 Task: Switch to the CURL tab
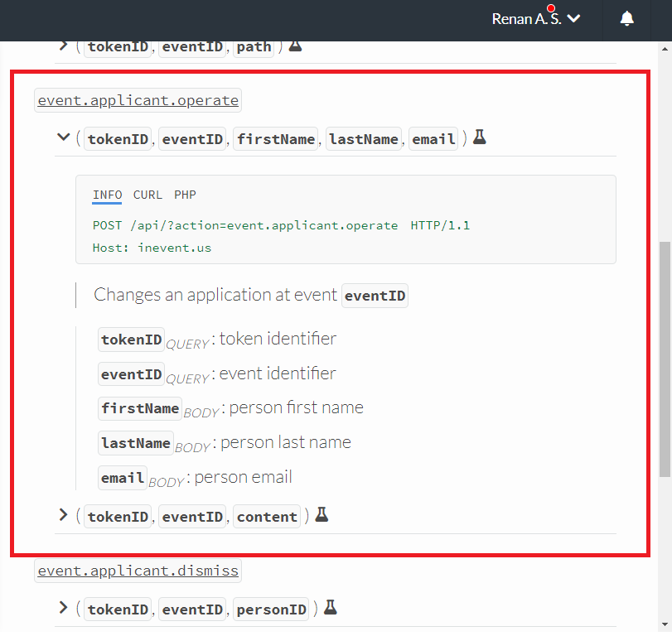click(x=147, y=195)
